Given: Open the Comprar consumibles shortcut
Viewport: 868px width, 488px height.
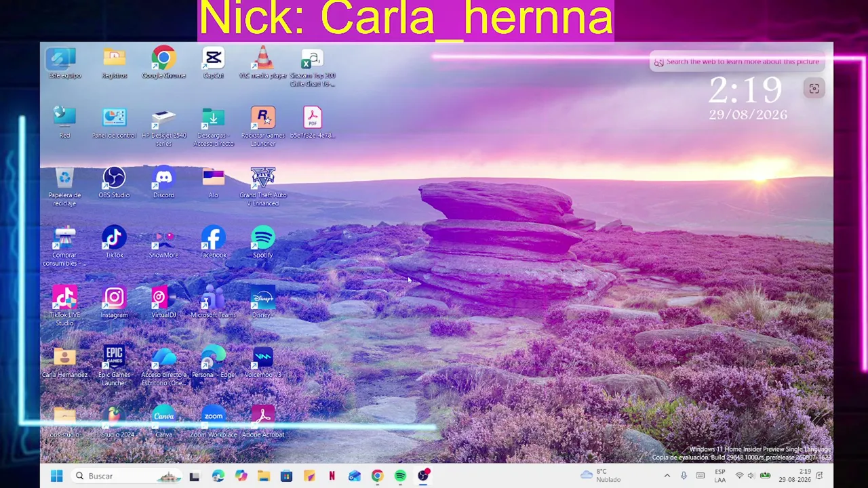Looking at the screenshot, I should [x=64, y=246].
